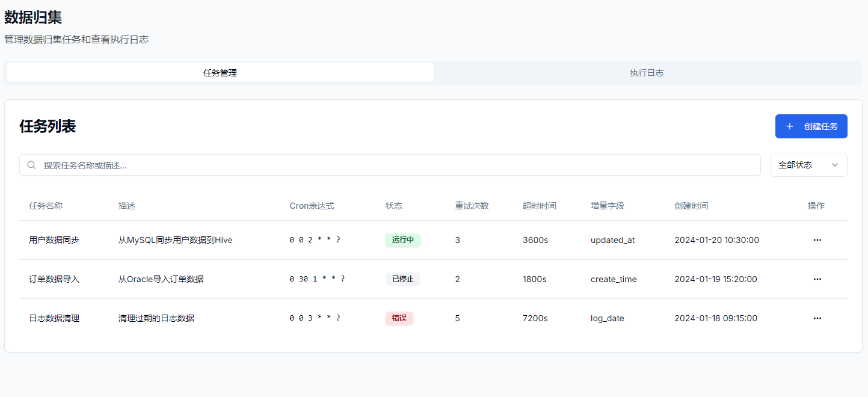Open actions menu for 订单数据导入 row
868x397 pixels.
817,279
